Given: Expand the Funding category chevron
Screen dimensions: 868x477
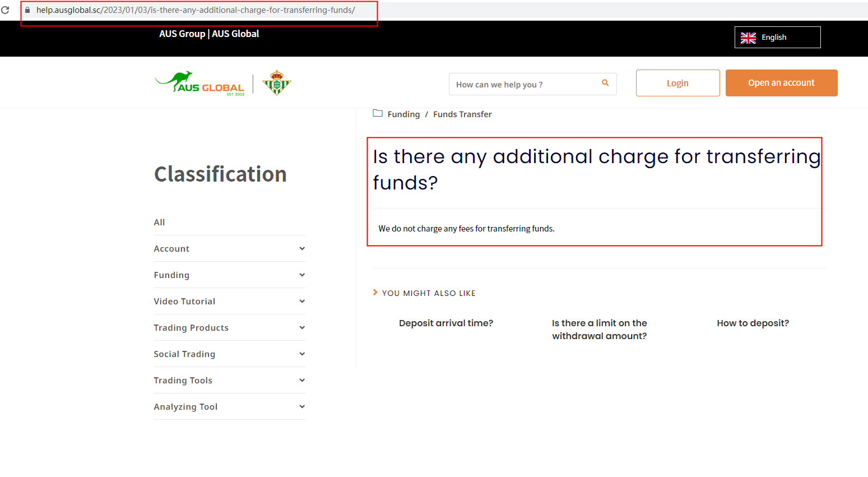Looking at the screenshot, I should click(302, 275).
